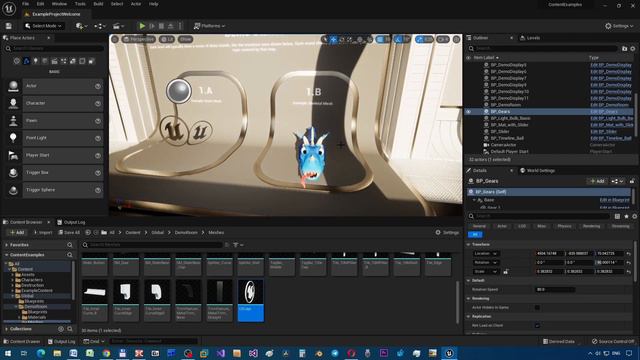Select the Recently Placed category icon

pos(17,61)
